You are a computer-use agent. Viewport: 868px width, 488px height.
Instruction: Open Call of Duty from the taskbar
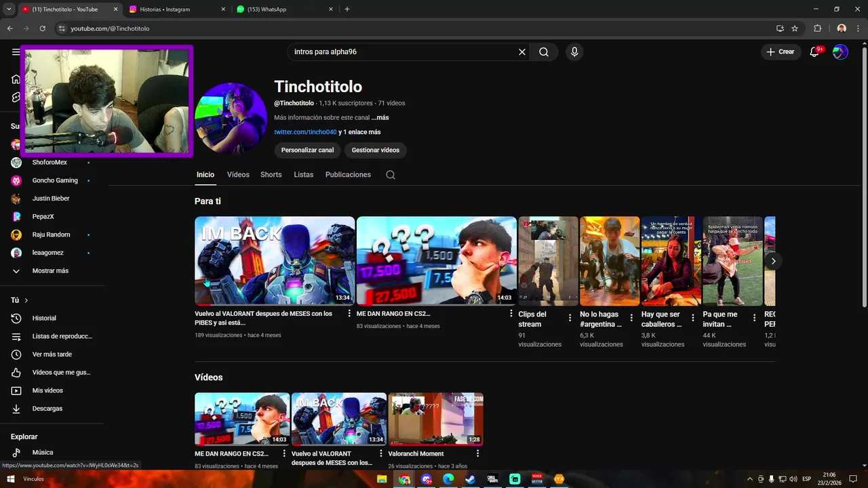coord(492,479)
